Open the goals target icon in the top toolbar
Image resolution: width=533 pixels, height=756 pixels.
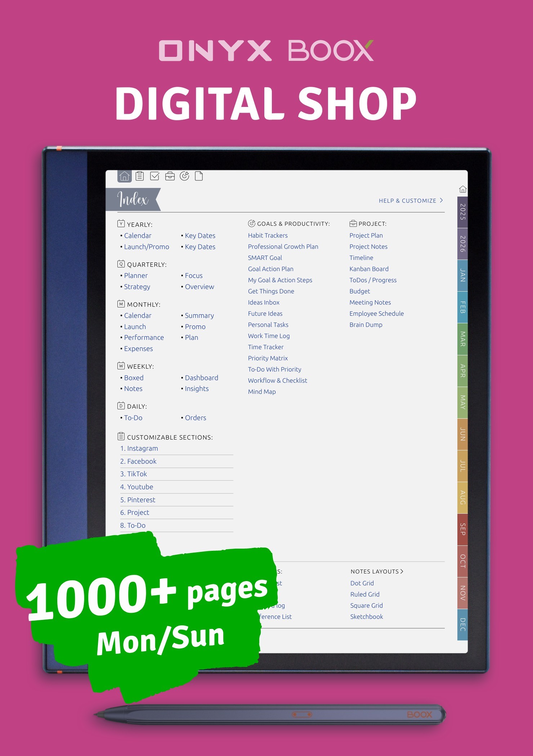(184, 176)
